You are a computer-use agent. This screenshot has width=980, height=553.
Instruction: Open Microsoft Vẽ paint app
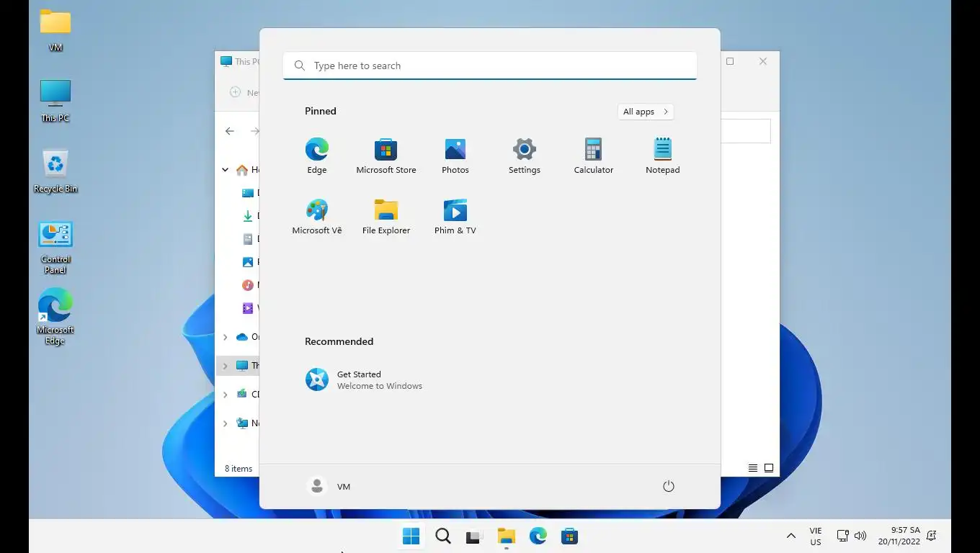click(x=317, y=216)
